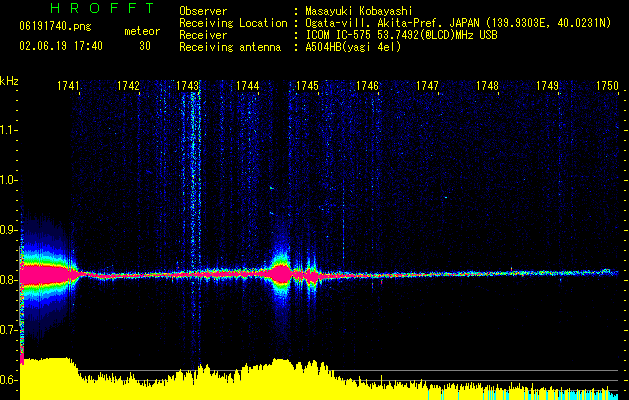Viewport: 629px width, 400px height.
Task: Click the 1743 time marker
Action: (188, 86)
